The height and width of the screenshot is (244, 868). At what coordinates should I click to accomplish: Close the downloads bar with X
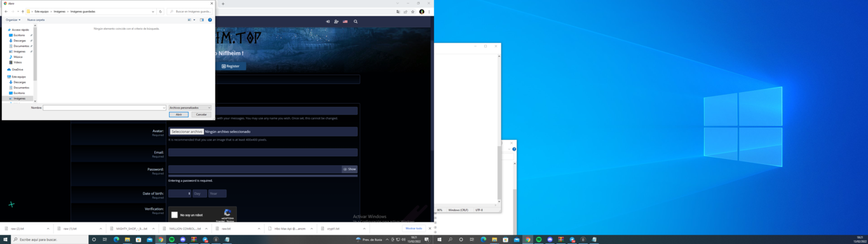(430, 228)
